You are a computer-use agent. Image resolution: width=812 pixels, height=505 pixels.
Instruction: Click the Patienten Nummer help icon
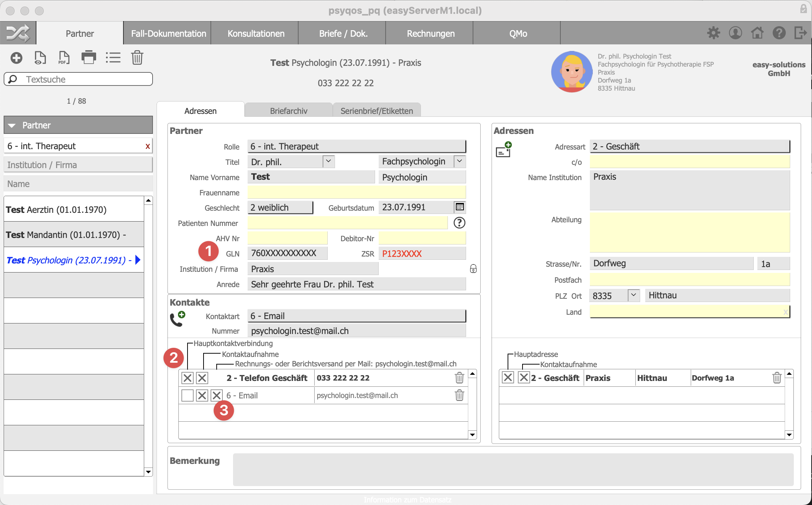460,222
